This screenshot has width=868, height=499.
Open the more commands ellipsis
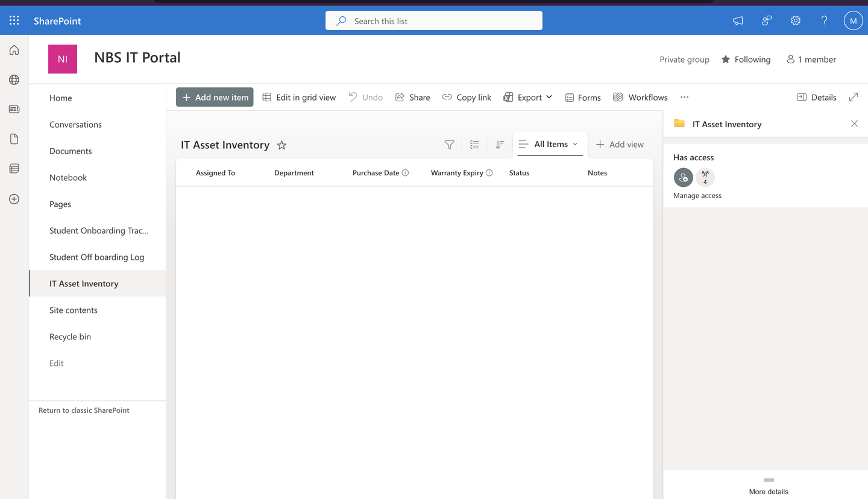(x=684, y=97)
